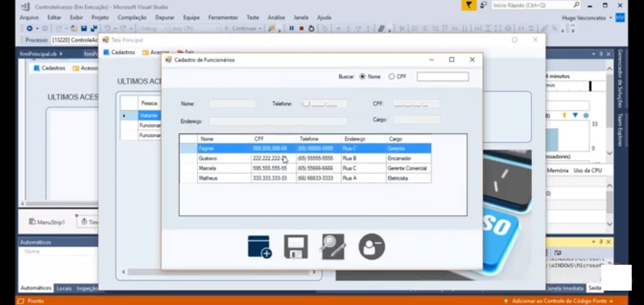644x305 pixels.
Task: Open the Editar menu
Action: (54, 17)
